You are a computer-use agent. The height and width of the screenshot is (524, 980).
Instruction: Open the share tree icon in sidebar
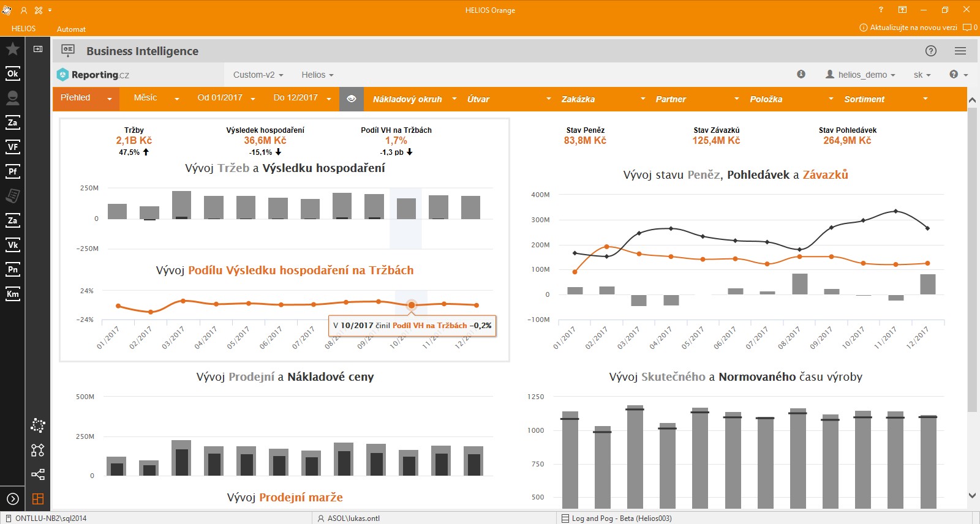(38, 474)
